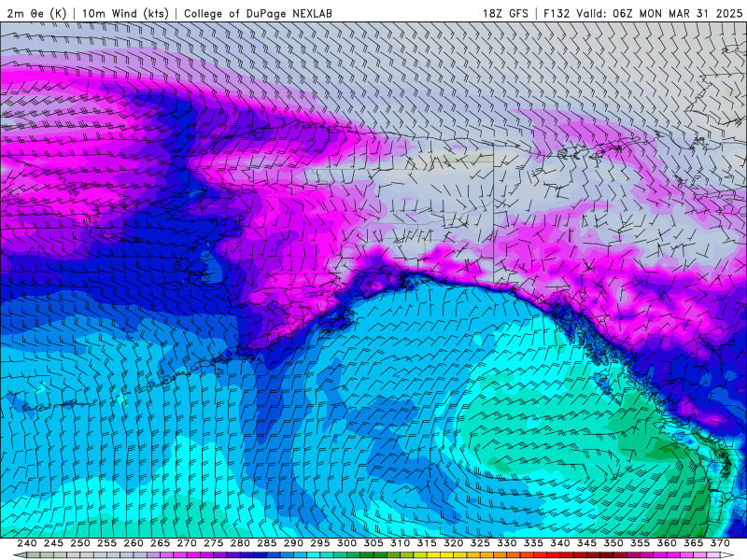Viewport: 747px width, 560px height.
Task: Pick the bright red swatch below 340
Action: click(x=554, y=555)
